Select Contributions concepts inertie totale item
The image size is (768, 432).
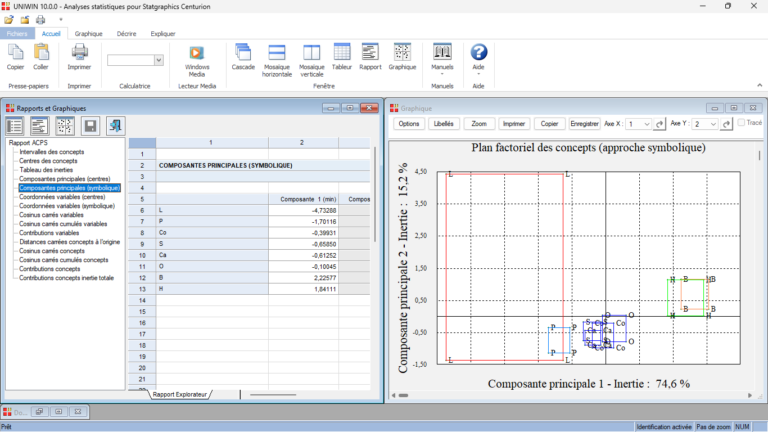(66, 278)
